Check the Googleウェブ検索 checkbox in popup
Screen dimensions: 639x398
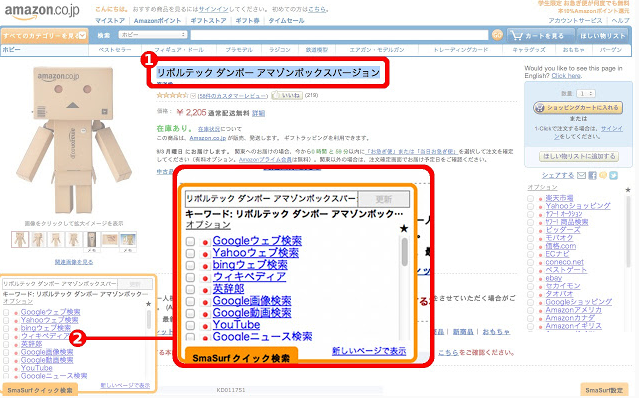click(190, 241)
